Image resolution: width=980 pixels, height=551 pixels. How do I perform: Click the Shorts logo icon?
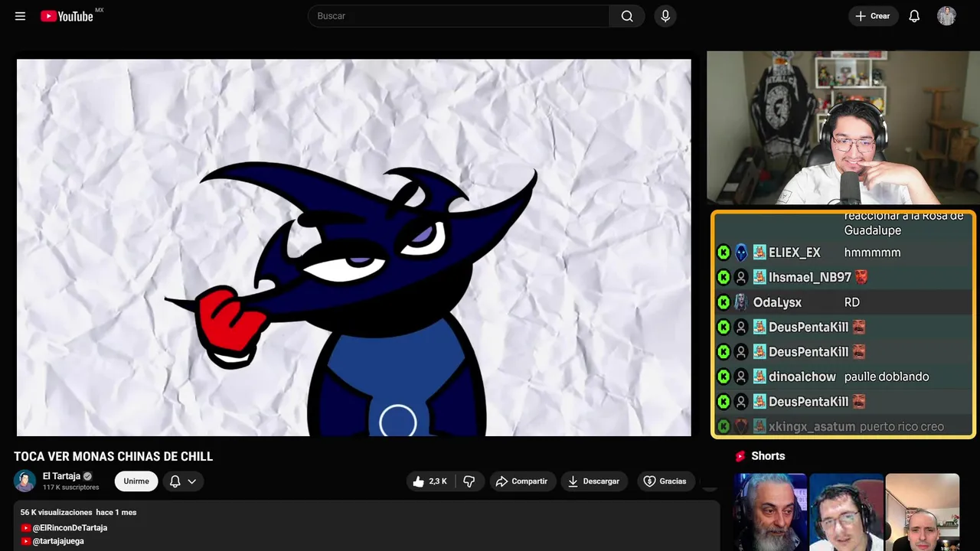[740, 456]
